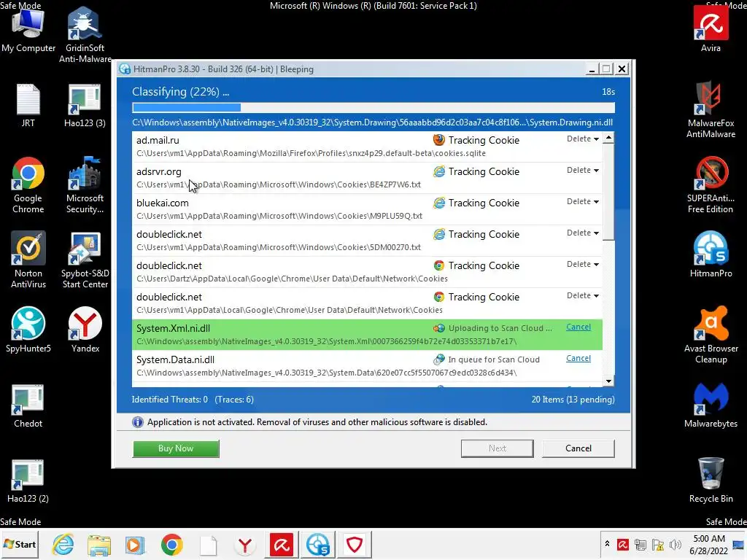The width and height of the screenshot is (747, 560).
Task: Click the blank document taskbar icon
Action: point(208,544)
